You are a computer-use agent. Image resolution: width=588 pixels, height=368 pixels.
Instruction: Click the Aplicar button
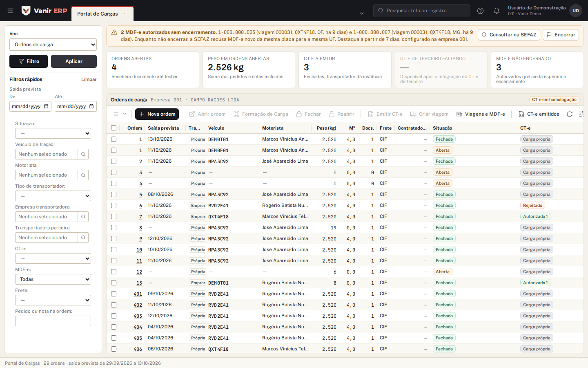(74, 61)
